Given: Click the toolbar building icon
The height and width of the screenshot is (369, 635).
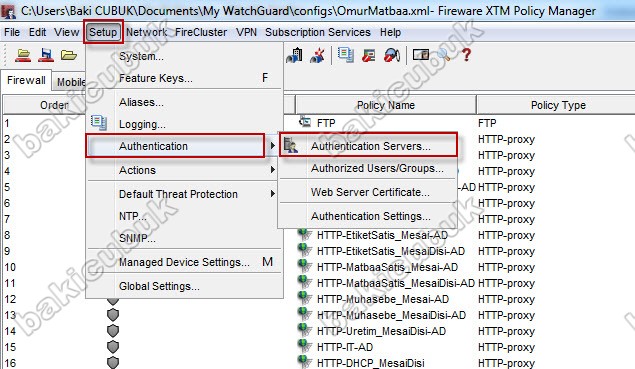Looking at the screenshot, I should pyautogui.click(x=294, y=55).
